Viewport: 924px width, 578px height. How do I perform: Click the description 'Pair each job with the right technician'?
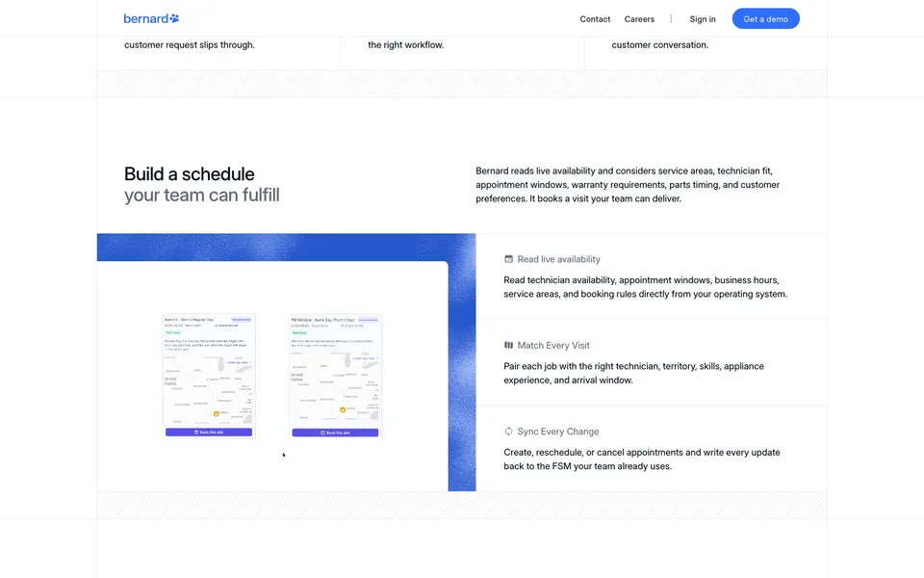pyautogui.click(x=633, y=374)
